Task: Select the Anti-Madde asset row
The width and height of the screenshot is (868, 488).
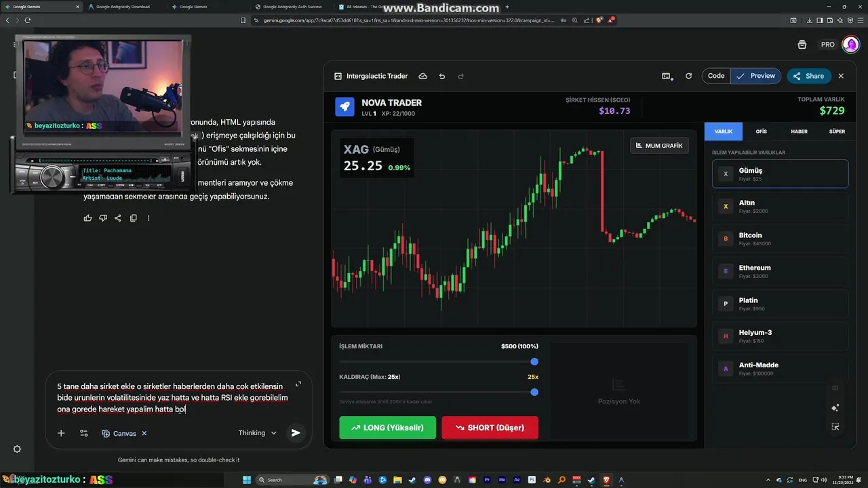Action: point(780,368)
